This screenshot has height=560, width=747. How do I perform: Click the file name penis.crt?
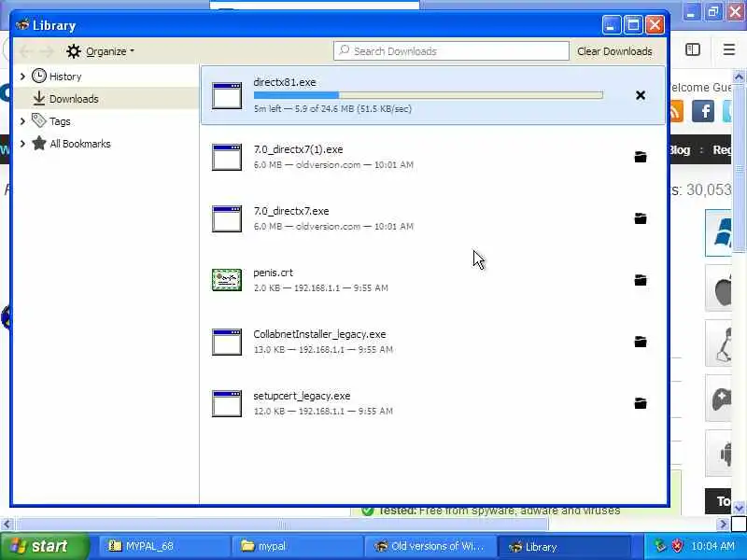click(273, 273)
